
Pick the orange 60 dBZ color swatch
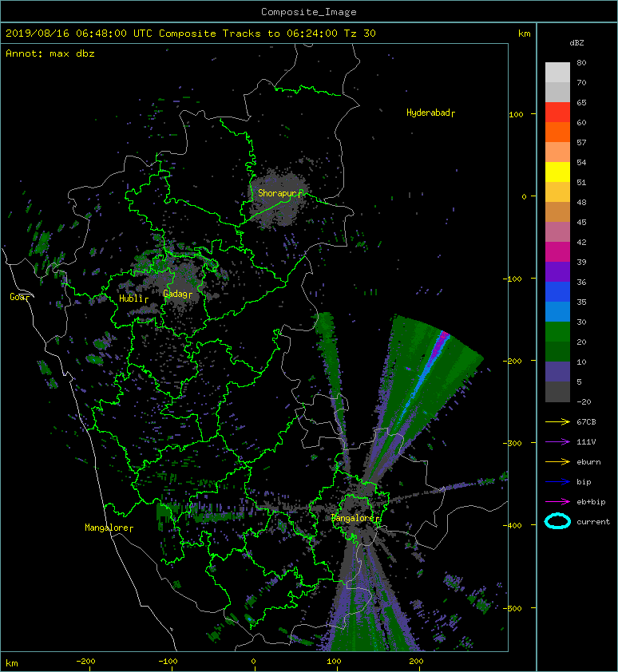click(x=557, y=132)
